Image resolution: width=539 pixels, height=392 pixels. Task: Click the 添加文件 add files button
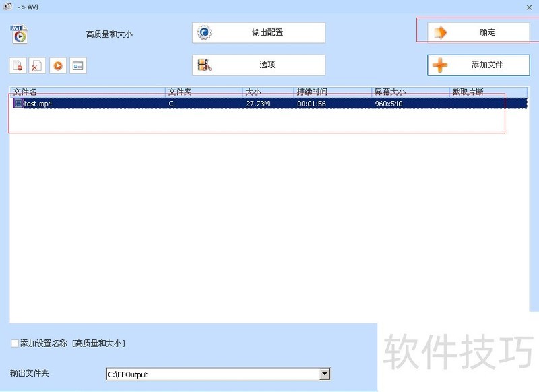point(478,65)
